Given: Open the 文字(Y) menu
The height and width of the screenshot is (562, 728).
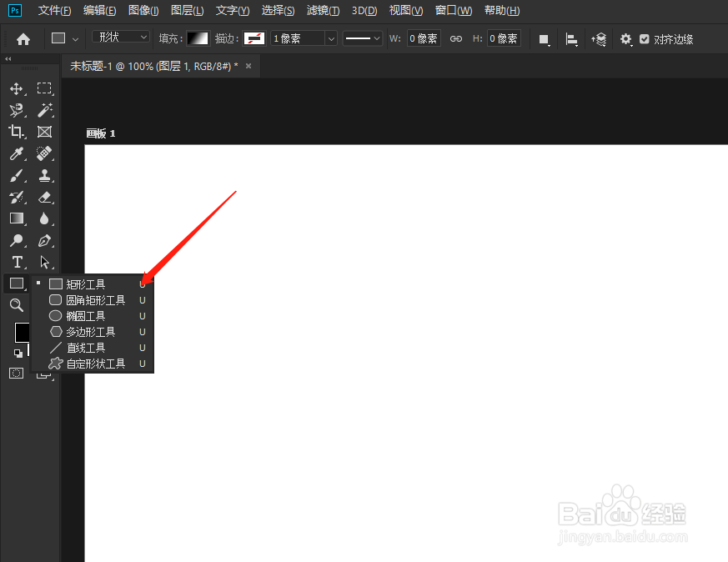Looking at the screenshot, I should point(233,10).
